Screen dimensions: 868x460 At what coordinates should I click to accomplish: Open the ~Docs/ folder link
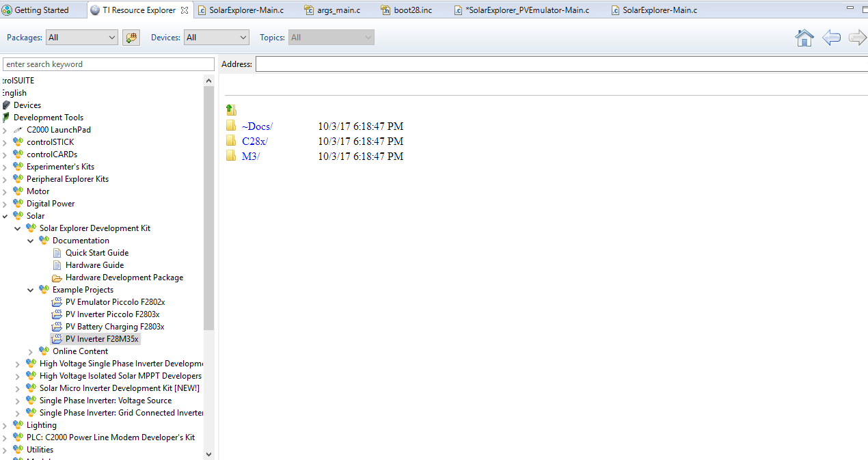(258, 126)
